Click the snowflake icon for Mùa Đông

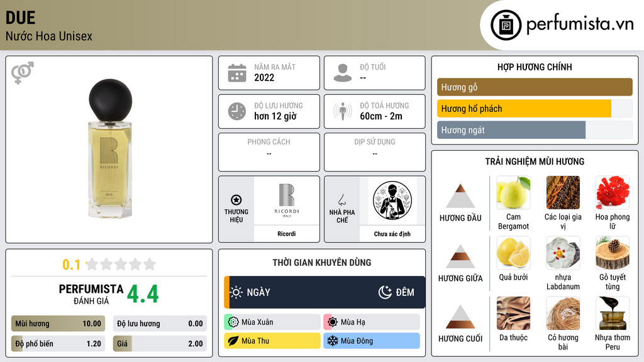tap(333, 341)
